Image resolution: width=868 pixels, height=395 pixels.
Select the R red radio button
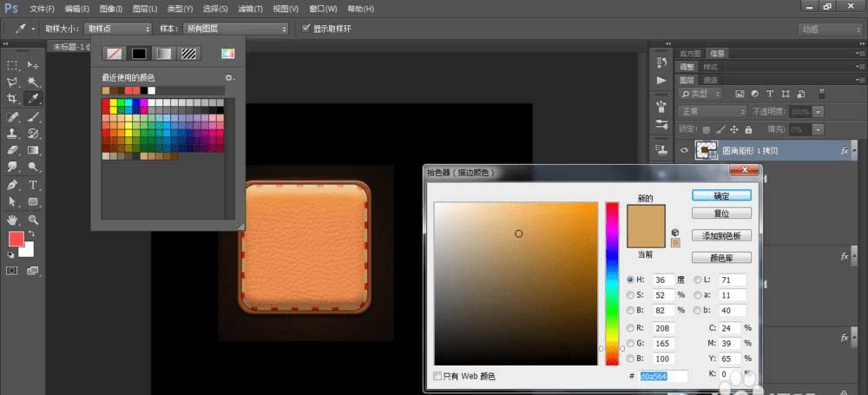click(630, 328)
